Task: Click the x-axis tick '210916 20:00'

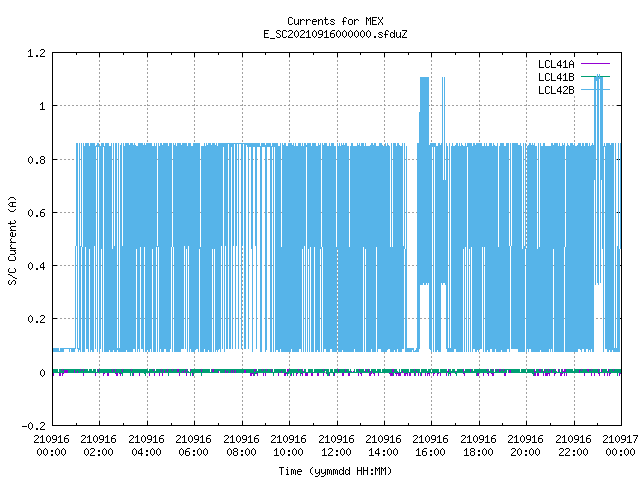Action: pyautogui.click(x=525, y=446)
